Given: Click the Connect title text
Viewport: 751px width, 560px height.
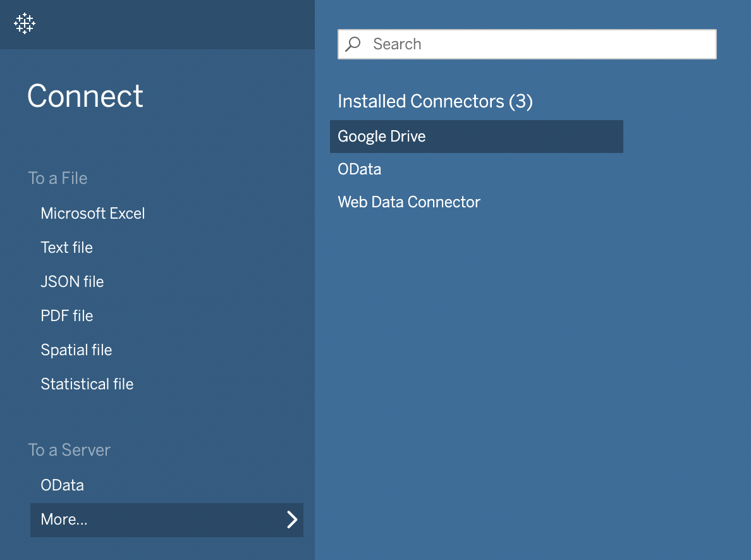Looking at the screenshot, I should 85,96.
